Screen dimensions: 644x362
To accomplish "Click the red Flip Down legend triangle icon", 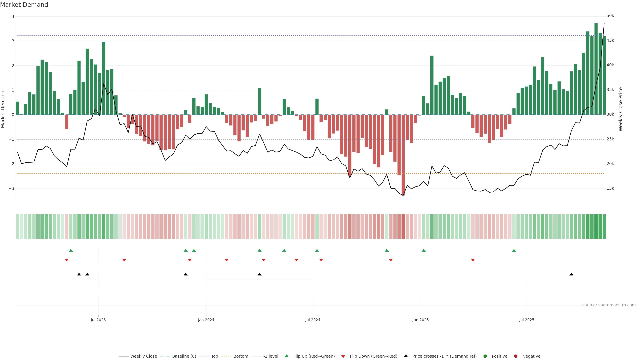I will pos(343,356).
